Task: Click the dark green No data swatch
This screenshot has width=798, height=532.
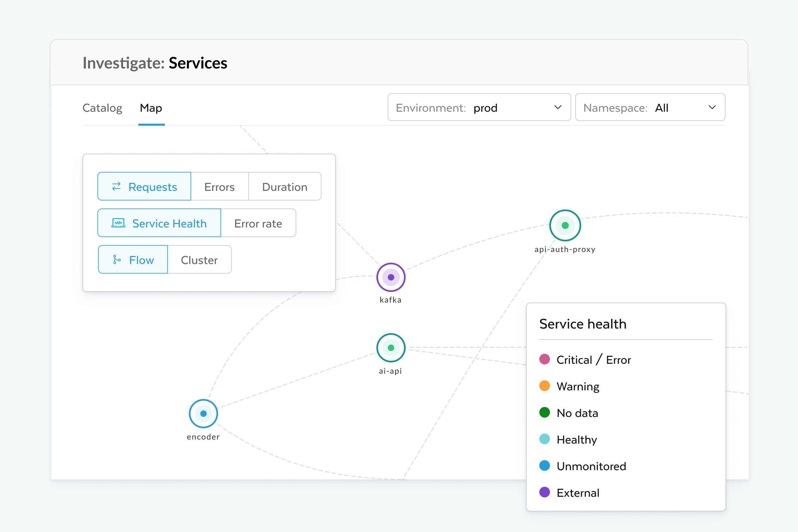Action: (545, 413)
